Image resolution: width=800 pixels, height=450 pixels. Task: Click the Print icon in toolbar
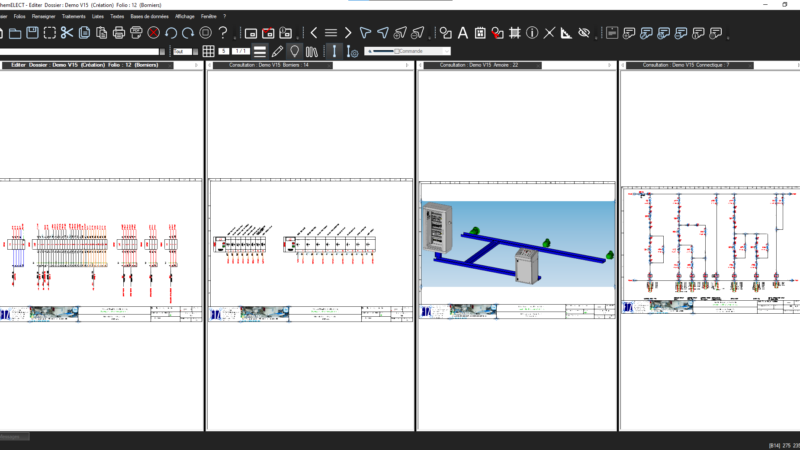[119, 33]
